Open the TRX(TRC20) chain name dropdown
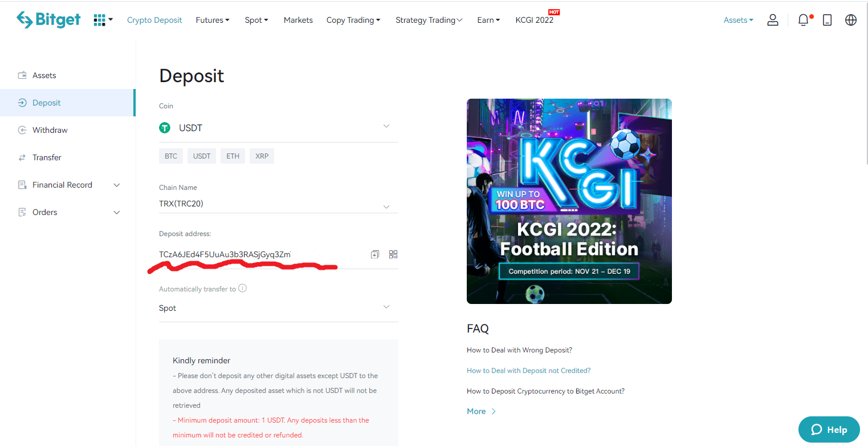Image resolution: width=868 pixels, height=446 pixels. click(x=386, y=205)
